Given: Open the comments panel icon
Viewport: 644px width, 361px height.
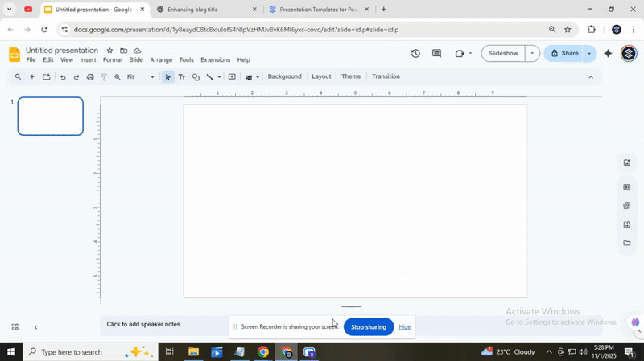Looking at the screenshot, I should click(x=436, y=54).
